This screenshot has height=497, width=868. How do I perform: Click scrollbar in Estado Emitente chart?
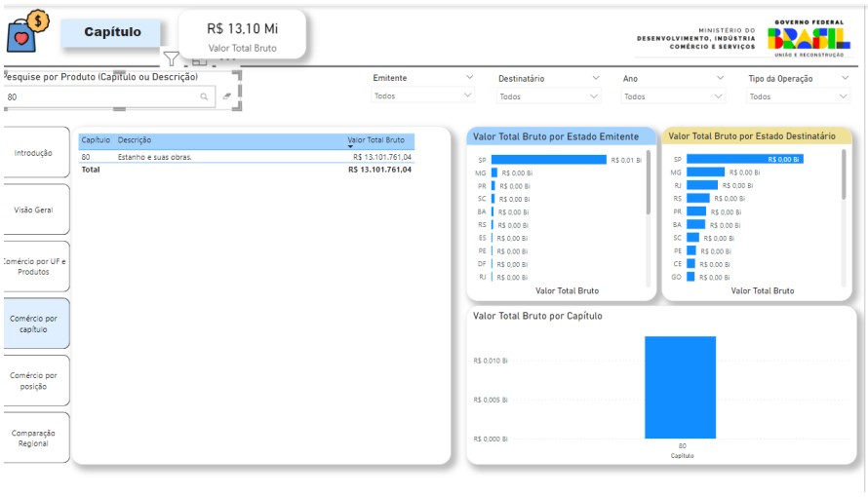click(x=649, y=180)
